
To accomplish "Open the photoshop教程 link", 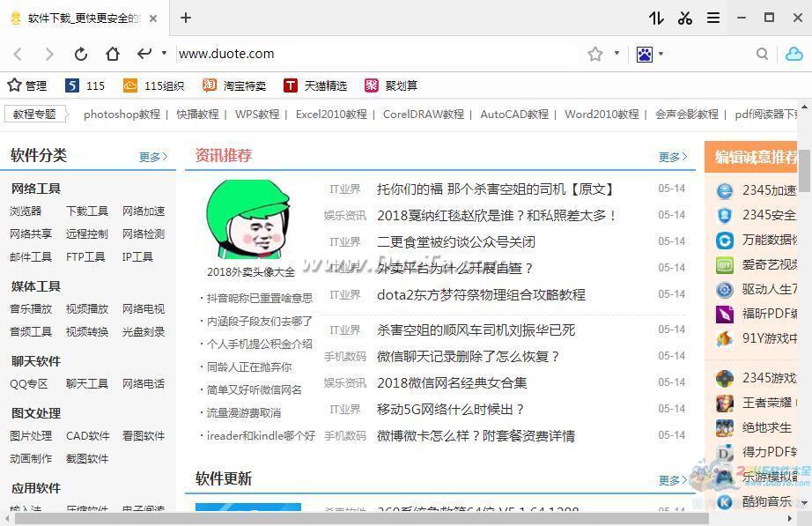I will click(x=122, y=114).
